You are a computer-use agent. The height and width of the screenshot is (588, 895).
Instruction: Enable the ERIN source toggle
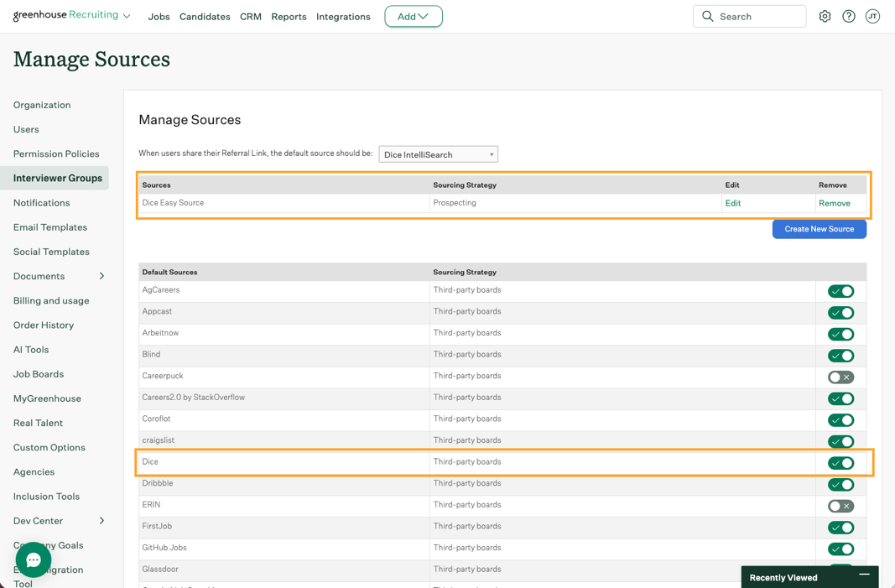pyautogui.click(x=840, y=506)
